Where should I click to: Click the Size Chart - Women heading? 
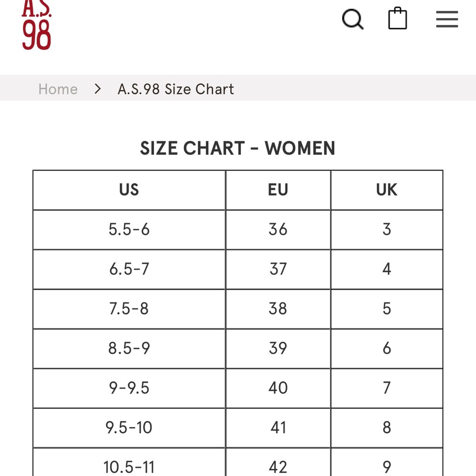point(238,148)
